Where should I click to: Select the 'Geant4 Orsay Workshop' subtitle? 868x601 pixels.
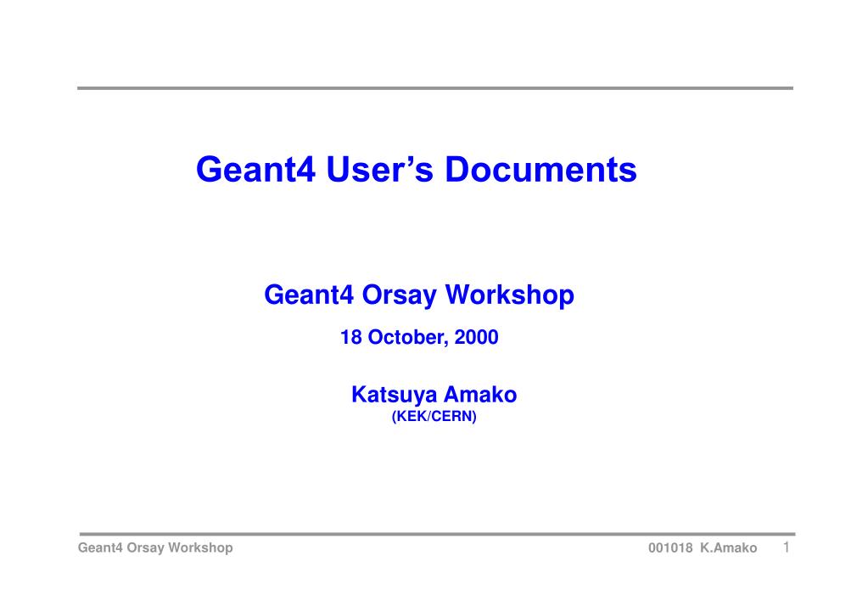[419, 295]
